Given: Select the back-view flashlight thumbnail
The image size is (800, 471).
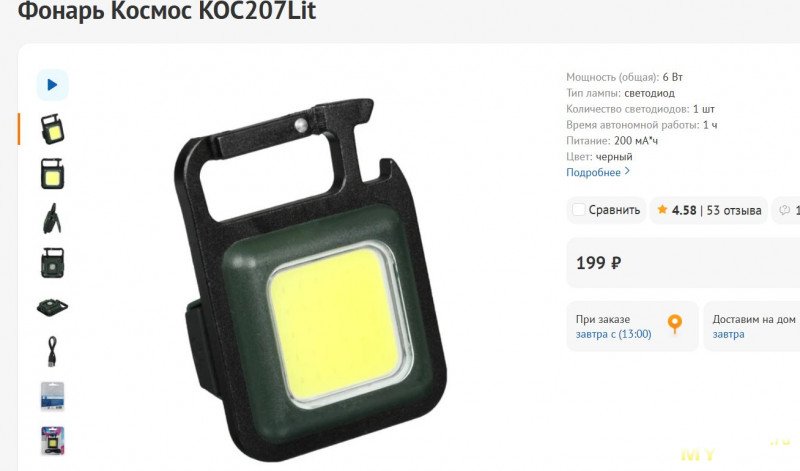Looking at the screenshot, I should [52, 262].
